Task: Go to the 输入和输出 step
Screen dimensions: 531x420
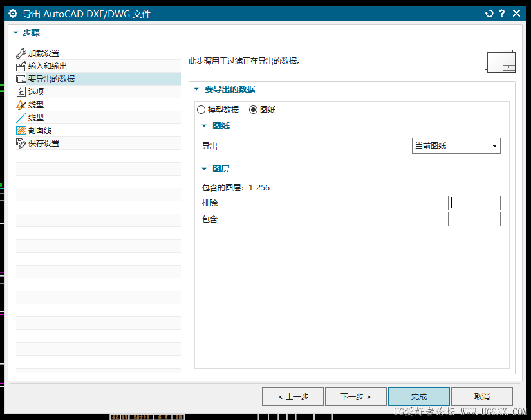Action: pyautogui.click(x=98, y=66)
